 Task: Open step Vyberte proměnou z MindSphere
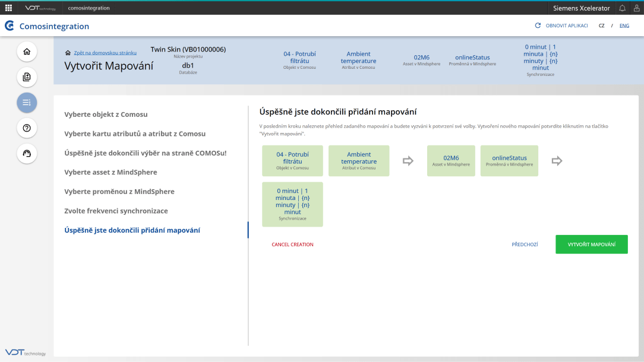[119, 192]
